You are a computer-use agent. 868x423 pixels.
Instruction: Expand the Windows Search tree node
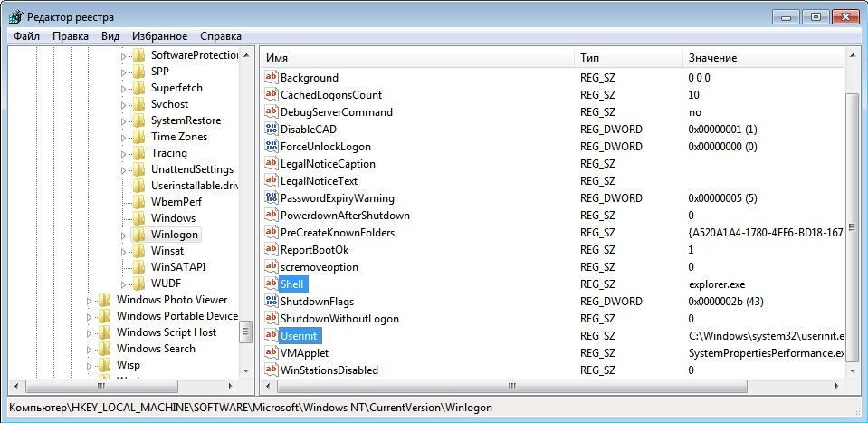[x=90, y=349]
